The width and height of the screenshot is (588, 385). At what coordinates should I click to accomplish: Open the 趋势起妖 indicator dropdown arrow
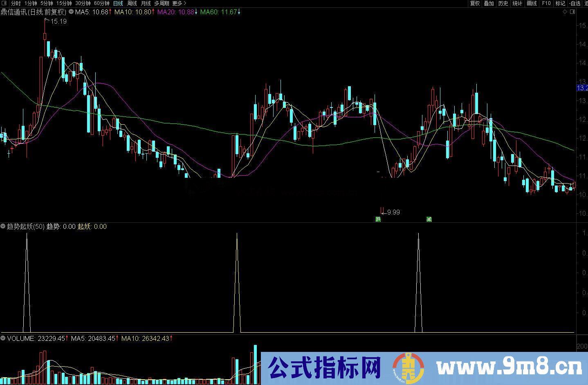(3, 226)
